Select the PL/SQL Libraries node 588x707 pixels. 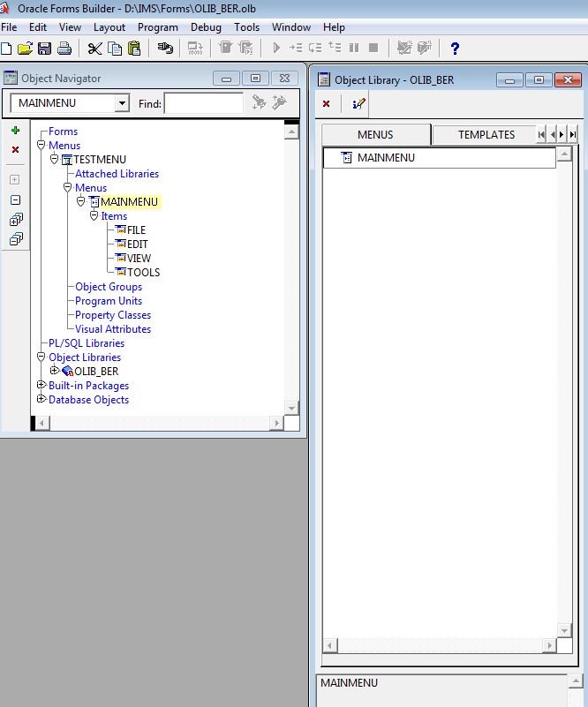click(x=87, y=343)
